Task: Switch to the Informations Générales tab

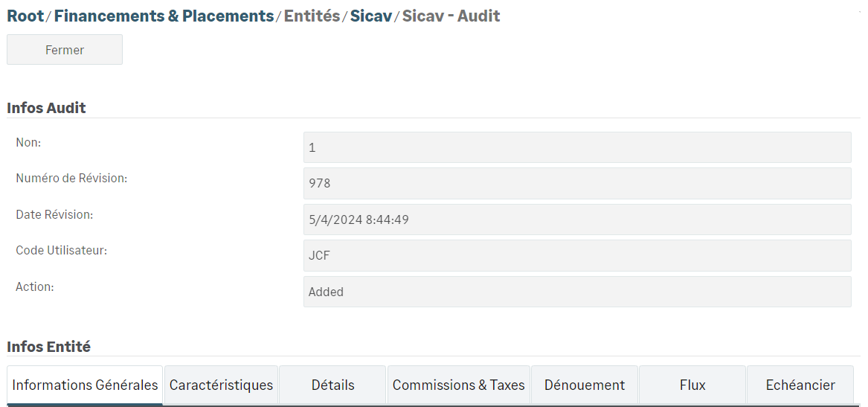Action: pos(85,385)
